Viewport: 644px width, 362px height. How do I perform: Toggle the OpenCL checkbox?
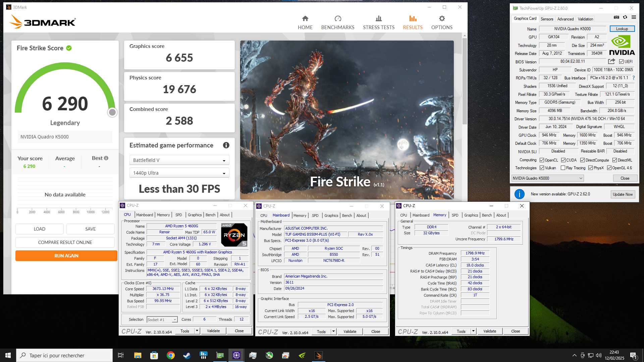pyautogui.click(x=542, y=160)
